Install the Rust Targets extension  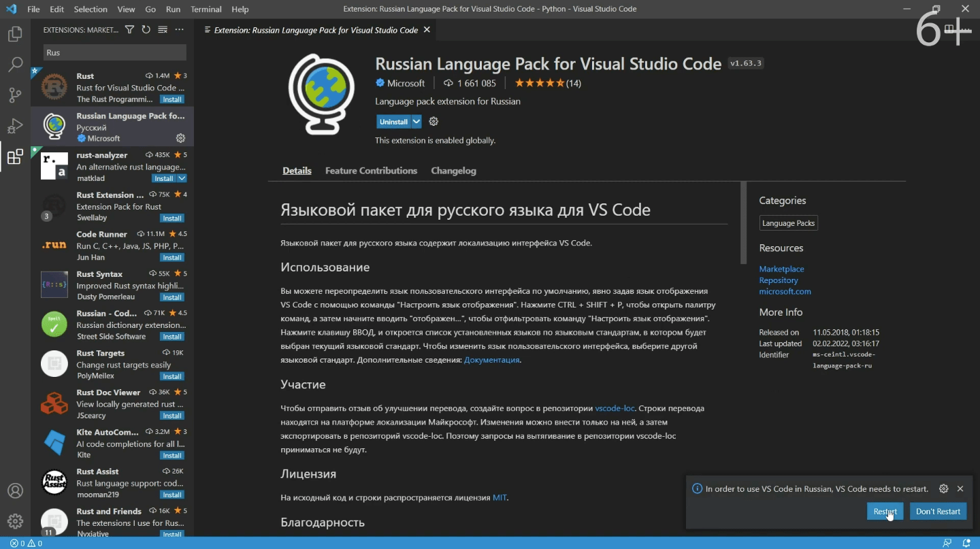tap(172, 376)
